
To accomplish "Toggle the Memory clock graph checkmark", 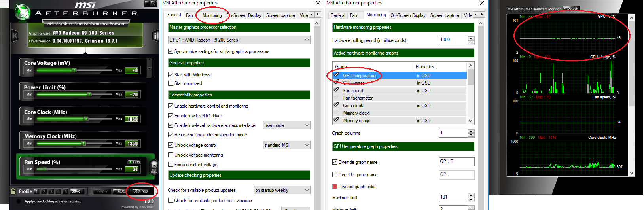I will pos(337,112).
